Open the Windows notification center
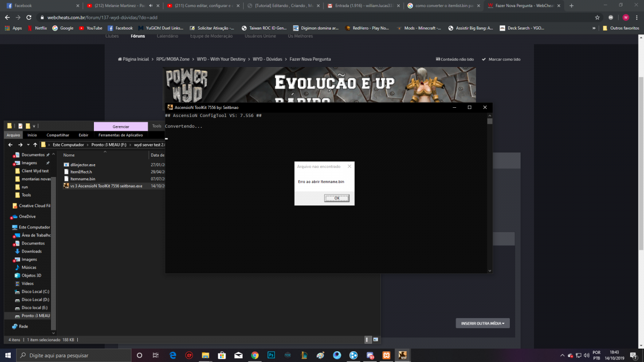The height and width of the screenshot is (362, 644). [x=635, y=355]
